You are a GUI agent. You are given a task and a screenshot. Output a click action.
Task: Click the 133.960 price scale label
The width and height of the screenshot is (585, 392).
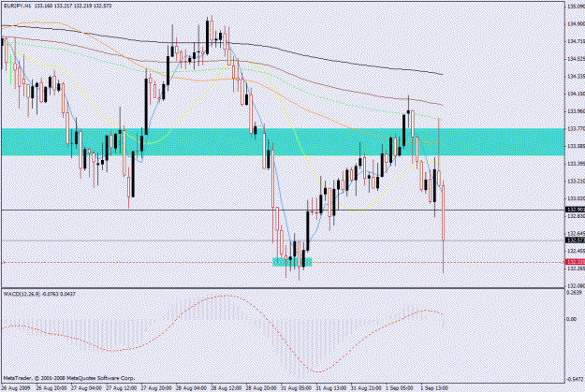tap(576, 111)
